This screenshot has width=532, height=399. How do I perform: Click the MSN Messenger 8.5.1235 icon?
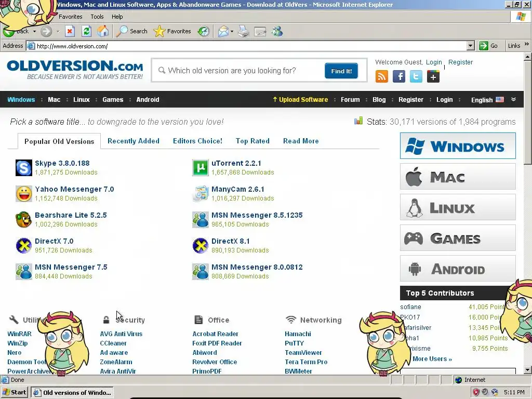tap(201, 220)
